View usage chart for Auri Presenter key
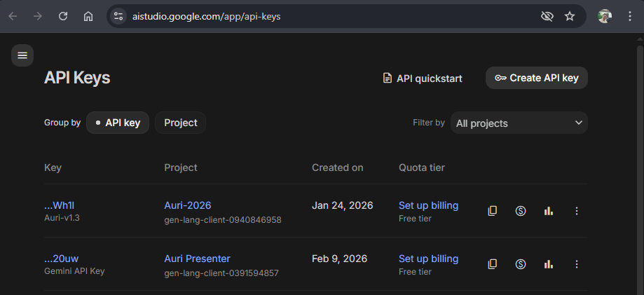 (549, 264)
